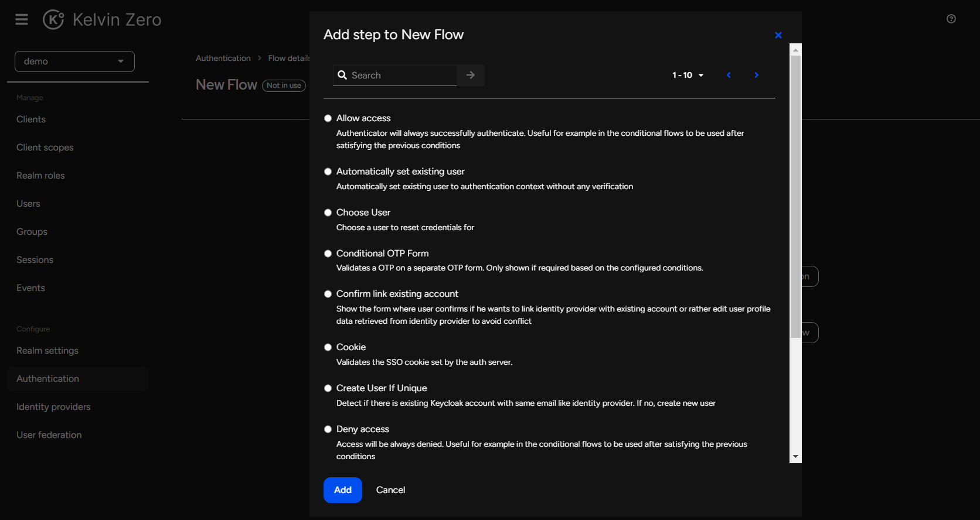Screen dimensions: 980x520
Task: Select the Deny access radio button
Action: [328, 429]
